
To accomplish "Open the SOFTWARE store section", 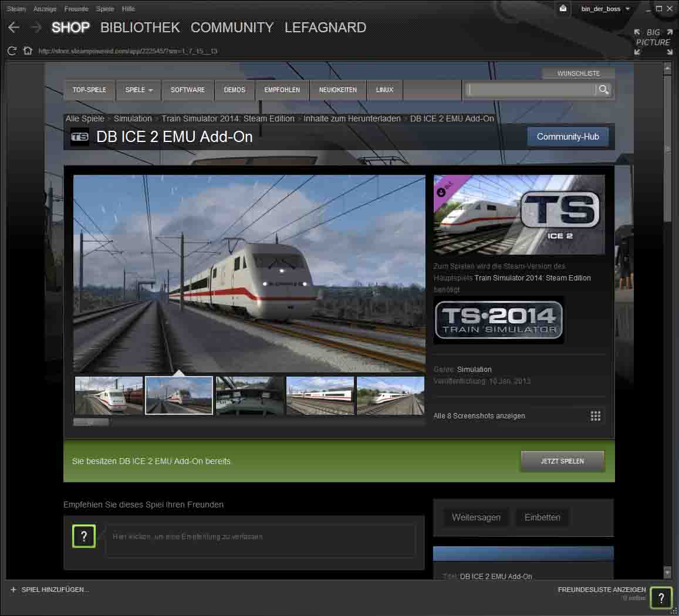I will coord(188,90).
